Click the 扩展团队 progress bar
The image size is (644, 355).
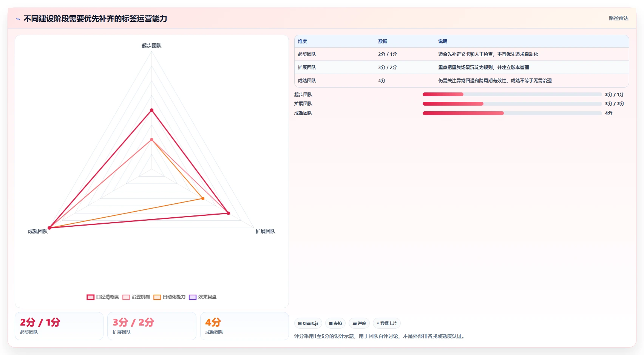pos(512,104)
